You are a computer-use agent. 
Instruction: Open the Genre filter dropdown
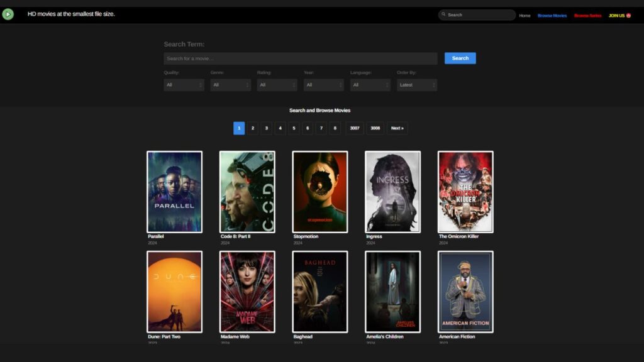click(x=230, y=85)
